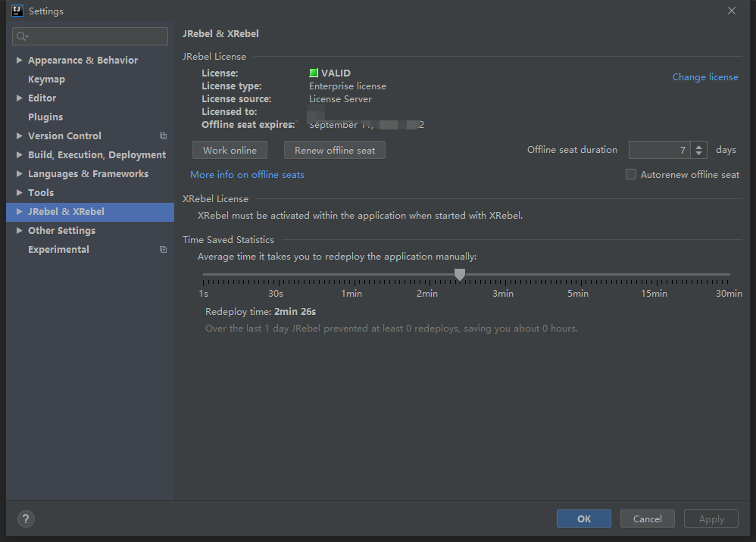Click the 1min slider label
This screenshot has height=542, width=756.
(x=351, y=294)
